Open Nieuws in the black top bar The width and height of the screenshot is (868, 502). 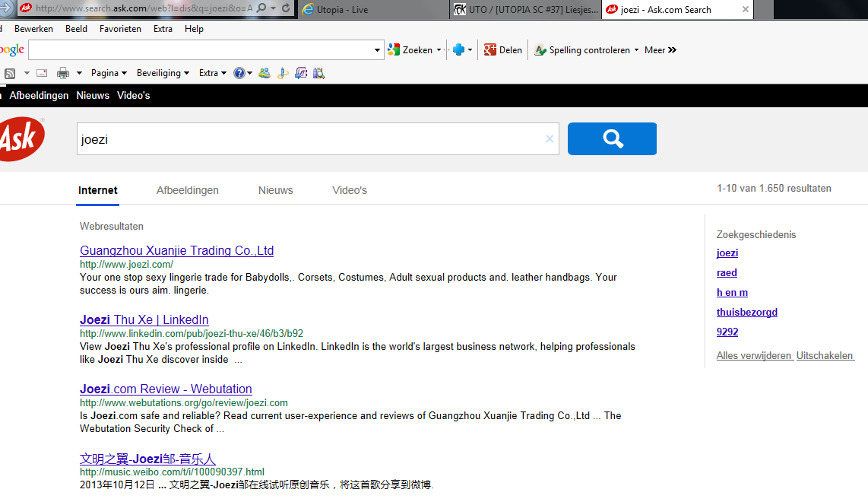pyautogui.click(x=93, y=95)
